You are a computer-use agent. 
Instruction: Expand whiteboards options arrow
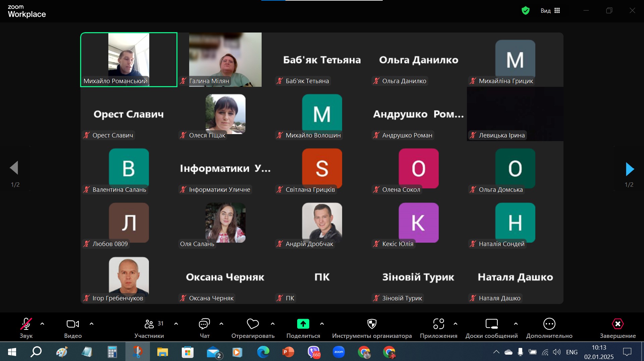[516, 324]
